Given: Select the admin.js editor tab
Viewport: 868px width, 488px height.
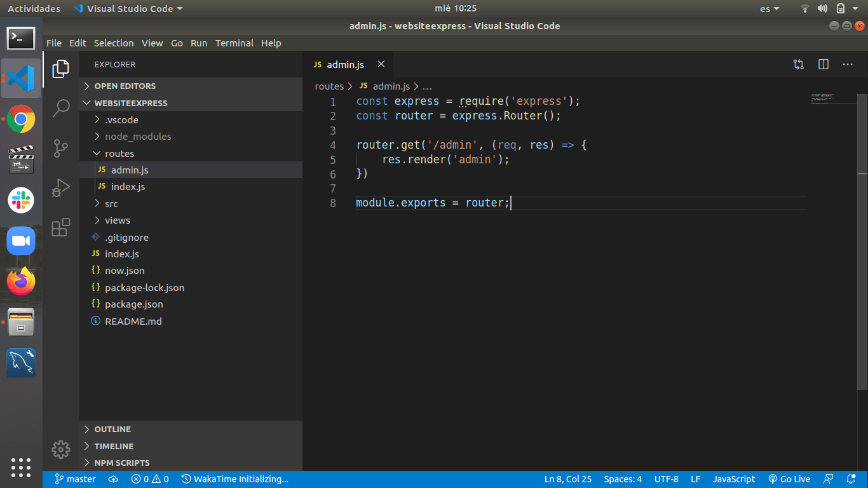Looking at the screenshot, I should pyautogui.click(x=348, y=64).
